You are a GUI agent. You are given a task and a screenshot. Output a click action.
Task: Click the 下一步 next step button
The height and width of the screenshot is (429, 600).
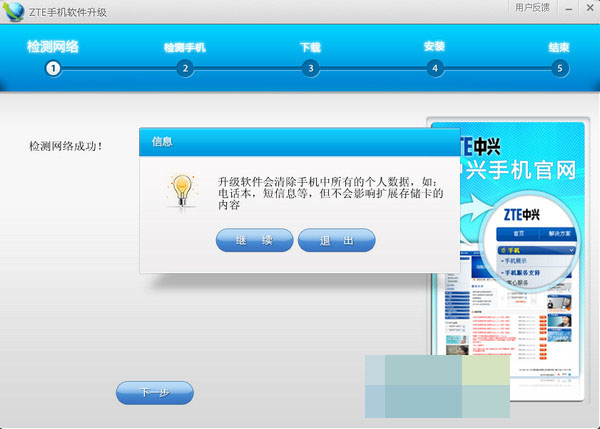click(x=154, y=393)
